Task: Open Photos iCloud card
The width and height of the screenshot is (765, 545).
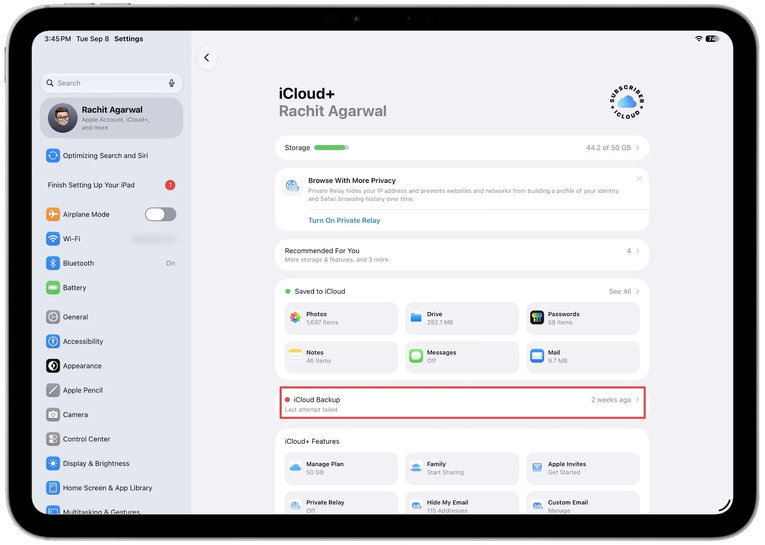Action: tap(341, 318)
